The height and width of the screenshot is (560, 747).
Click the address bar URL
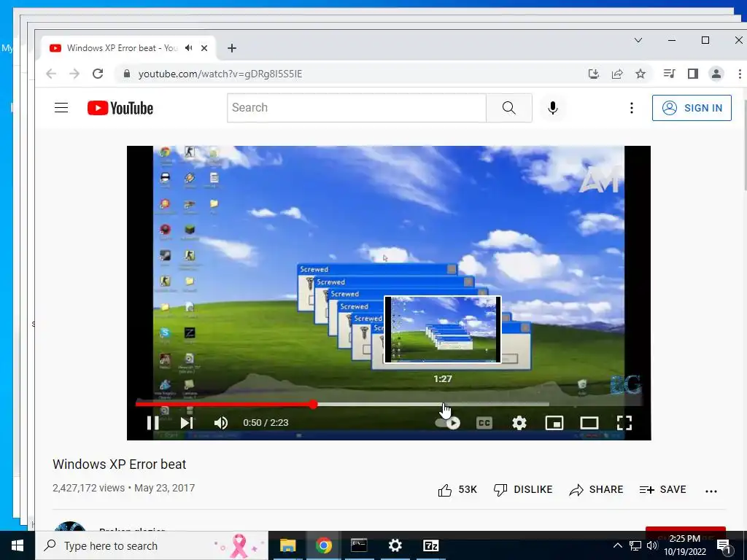[220, 74]
